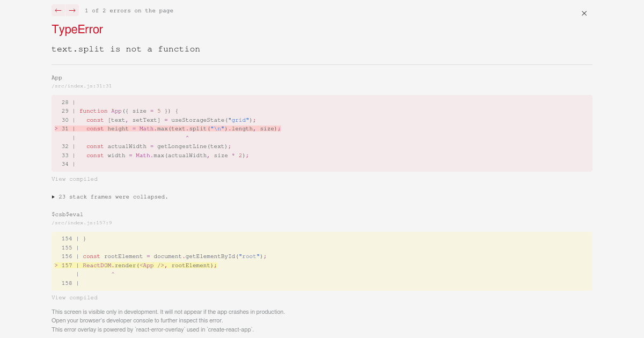The width and height of the screenshot is (644, 338).
Task: Click message 'text.split is not a function'
Action: [126, 49]
